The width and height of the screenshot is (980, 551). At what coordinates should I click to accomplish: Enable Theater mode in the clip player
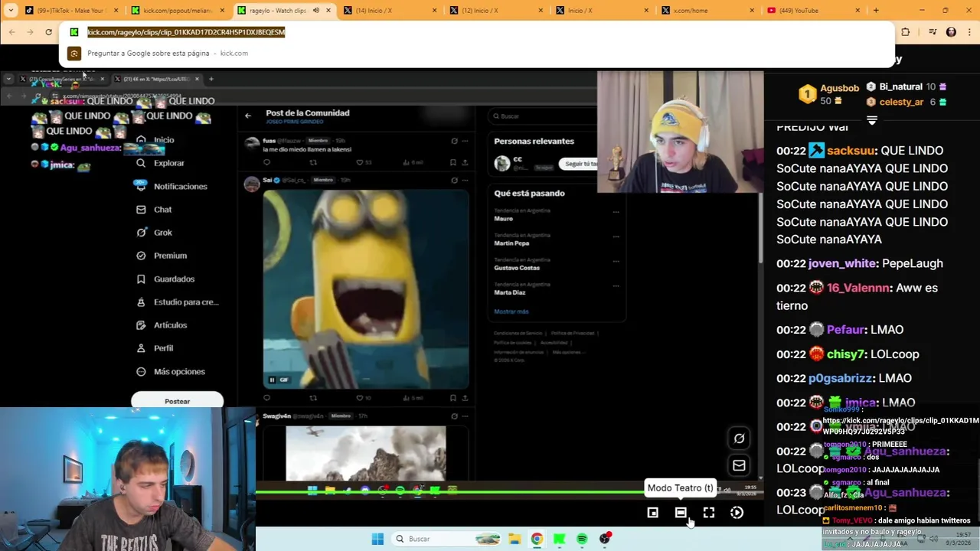coord(681,513)
